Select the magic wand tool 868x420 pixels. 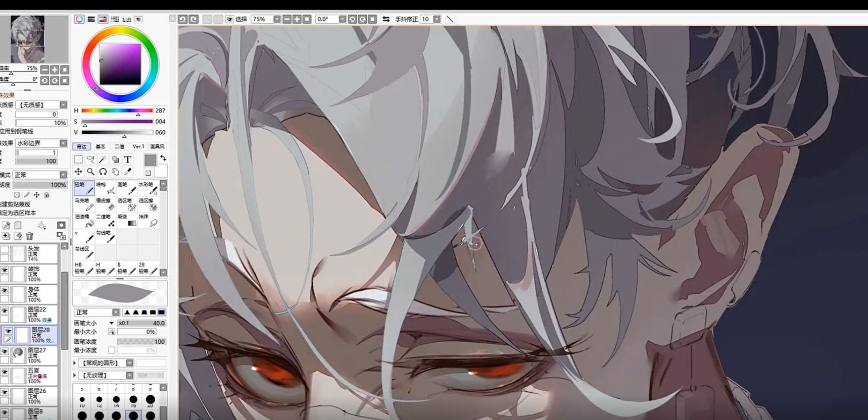[103, 160]
